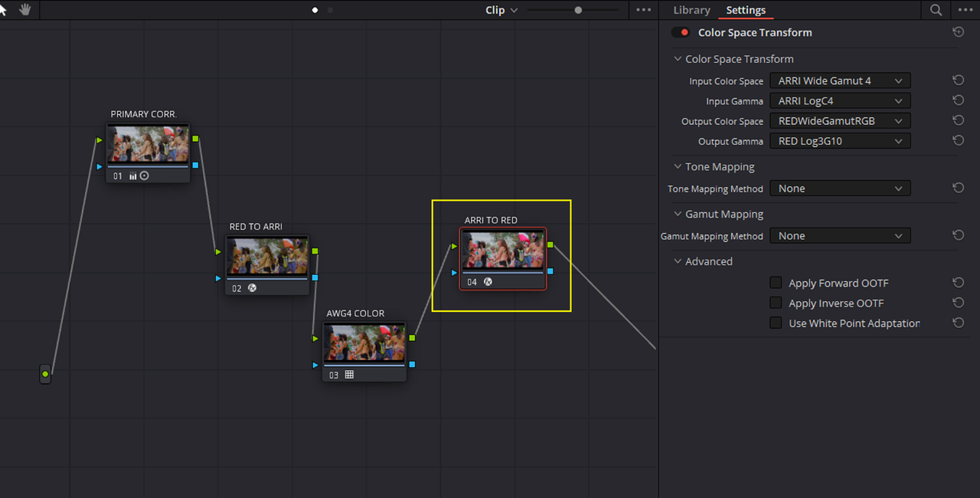Click the FX badge on node 04
The image size is (980, 498).
(x=488, y=282)
